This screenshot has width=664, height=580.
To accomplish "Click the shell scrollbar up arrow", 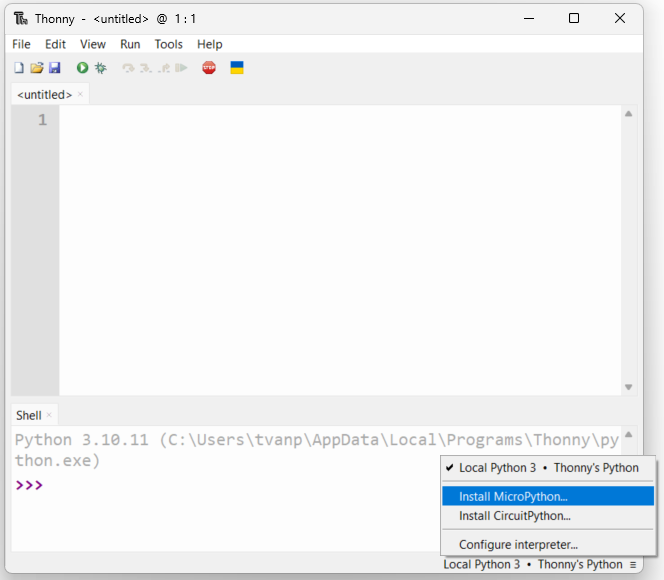I will 628,434.
